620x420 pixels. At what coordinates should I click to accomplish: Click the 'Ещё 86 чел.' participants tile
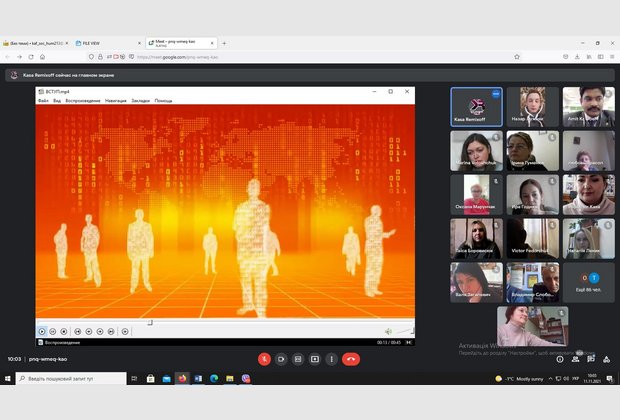[x=588, y=283]
